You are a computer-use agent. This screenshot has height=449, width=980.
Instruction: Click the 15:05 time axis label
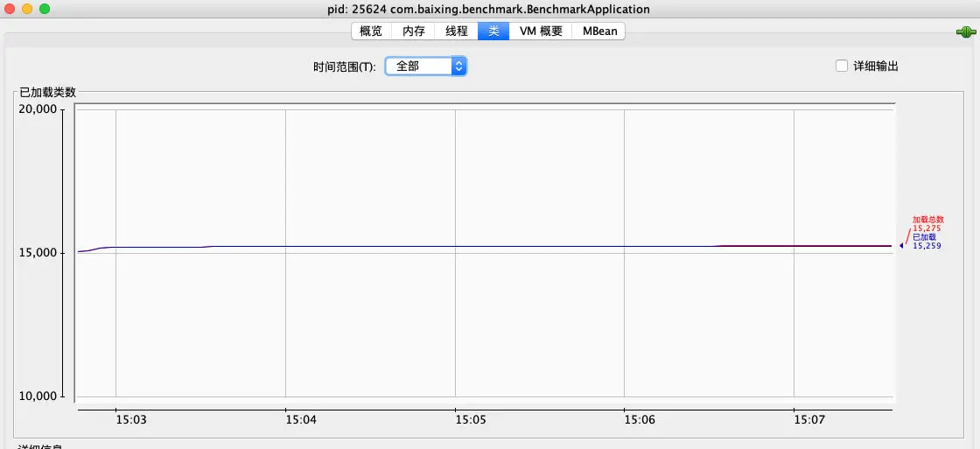[471, 420]
